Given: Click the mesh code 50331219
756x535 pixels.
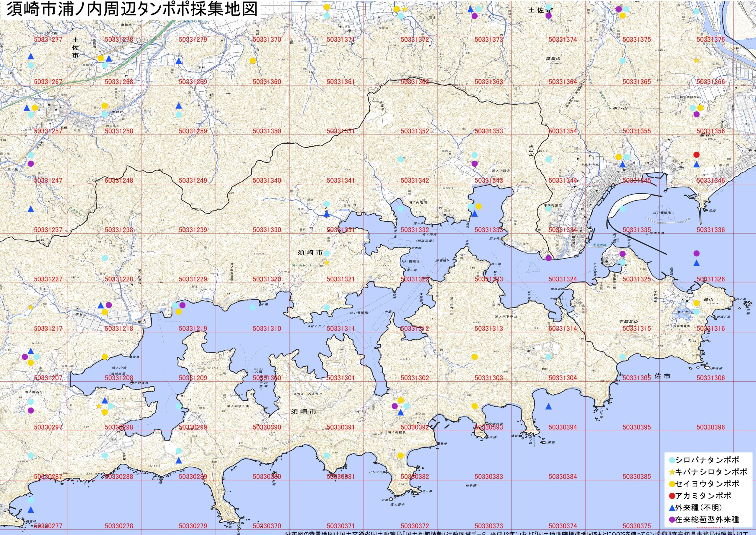Looking at the screenshot, I should click(193, 329).
